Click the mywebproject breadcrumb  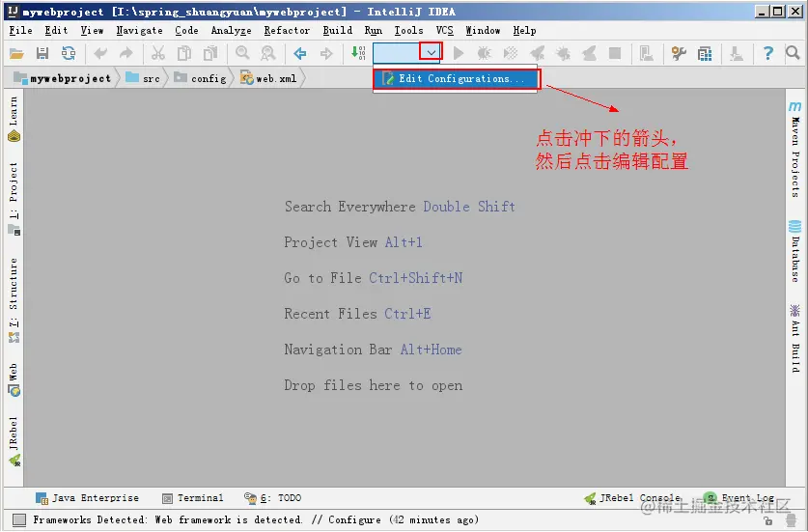[63, 78]
